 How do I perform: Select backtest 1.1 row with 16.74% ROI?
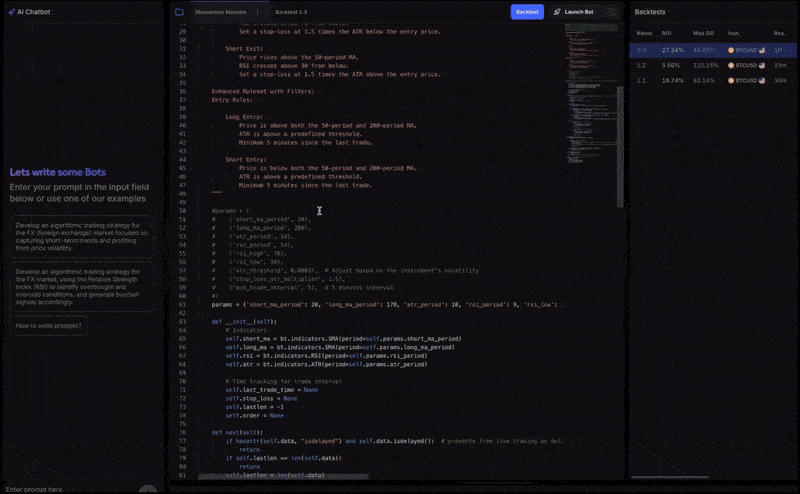tap(713, 81)
